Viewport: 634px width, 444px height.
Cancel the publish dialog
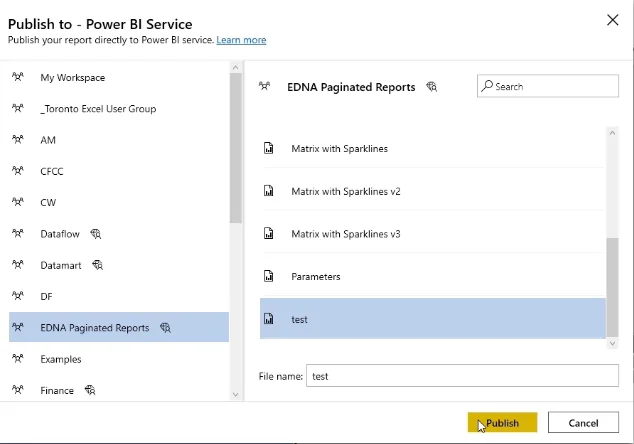coord(583,423)
